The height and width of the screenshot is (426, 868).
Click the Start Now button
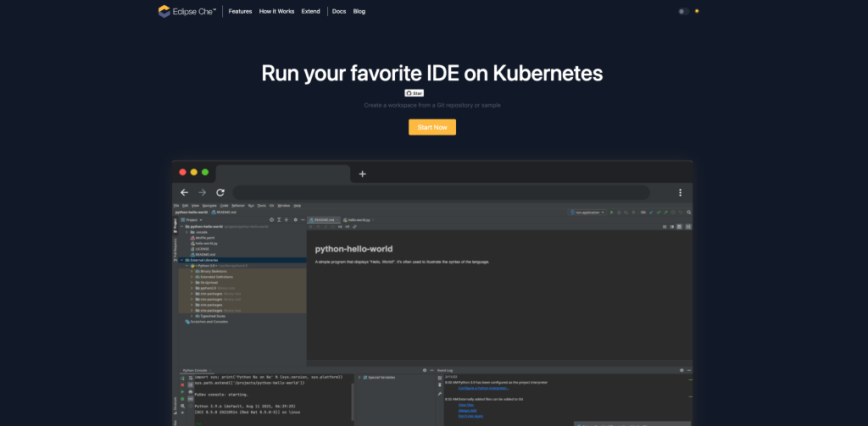coord(432,127)
